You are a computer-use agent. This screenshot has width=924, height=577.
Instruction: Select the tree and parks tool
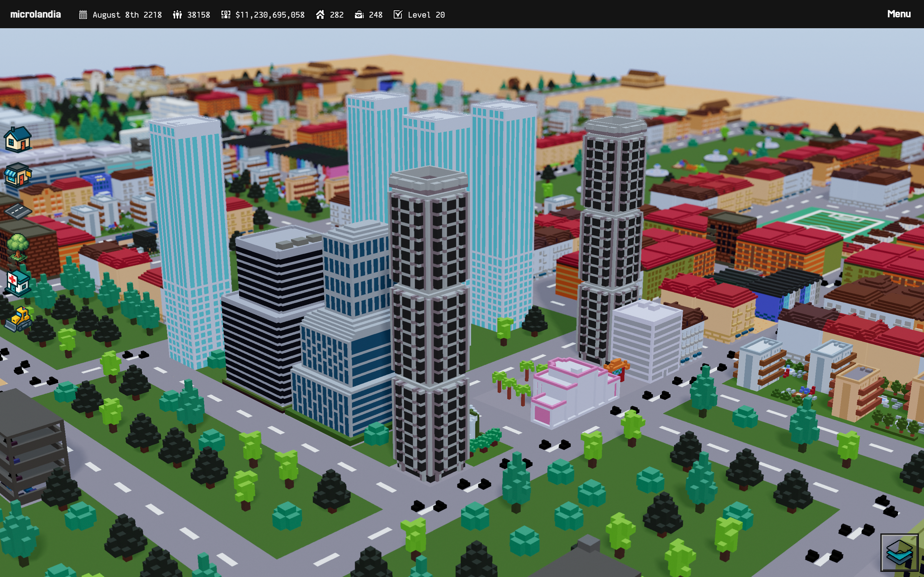click(x=18, y=247)
